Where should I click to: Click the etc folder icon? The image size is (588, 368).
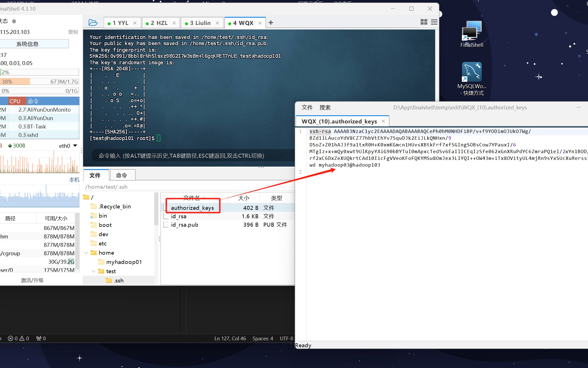tap(94, 243)
